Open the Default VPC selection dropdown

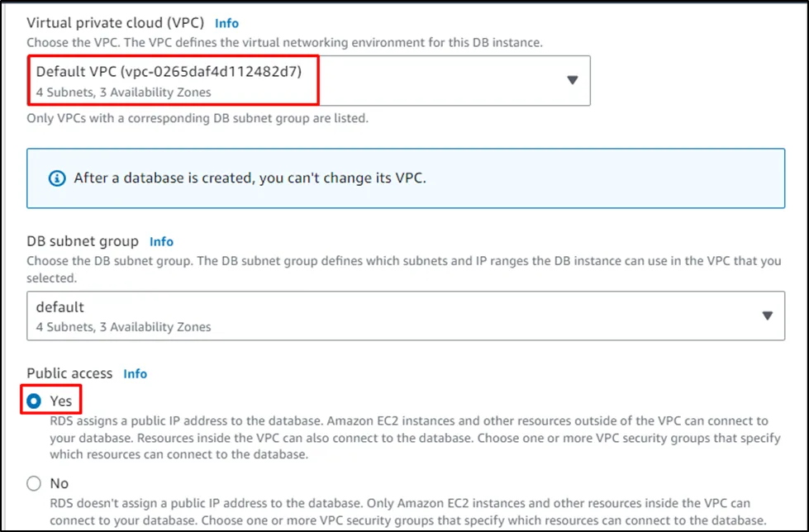click(x=308, y=80)
